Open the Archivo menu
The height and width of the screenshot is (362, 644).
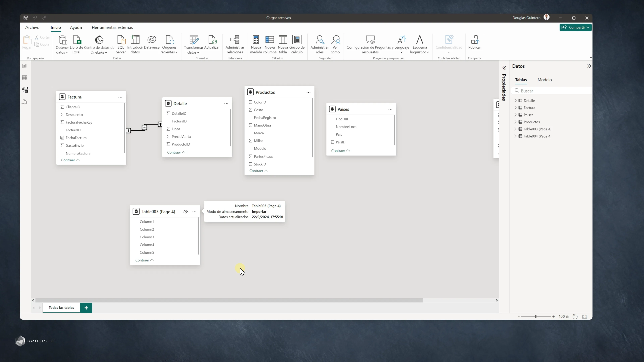(32, 27)
